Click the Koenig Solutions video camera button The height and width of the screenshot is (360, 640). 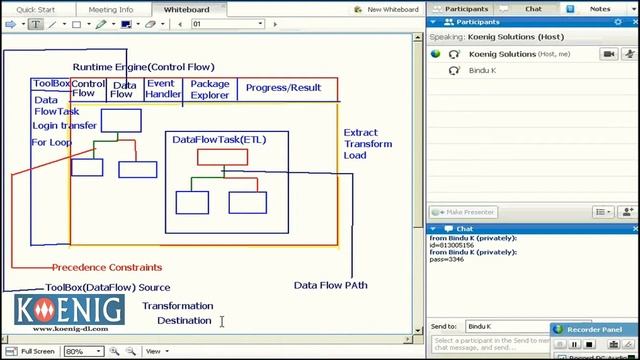609,54
